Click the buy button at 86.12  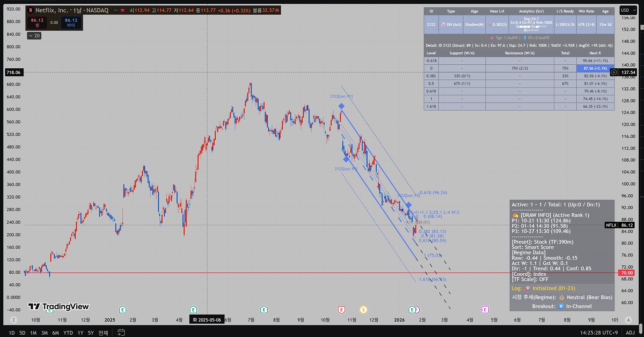click(71, 22)
